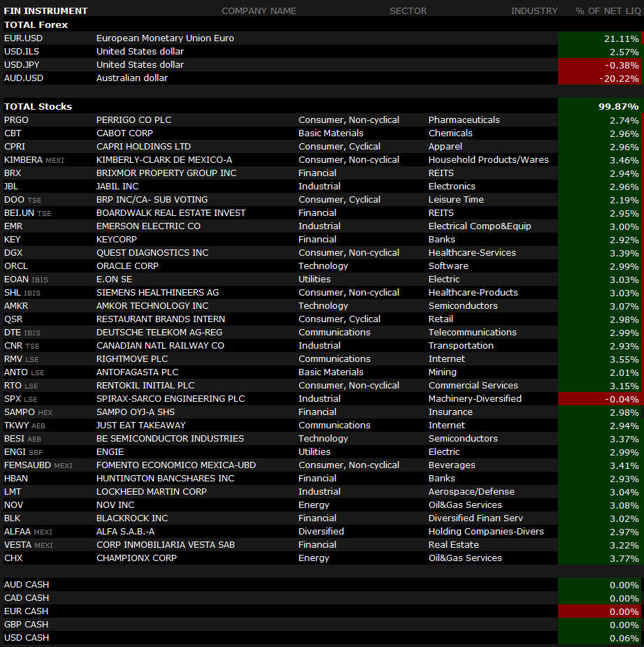Select the USD.JPY instrument

22,65
